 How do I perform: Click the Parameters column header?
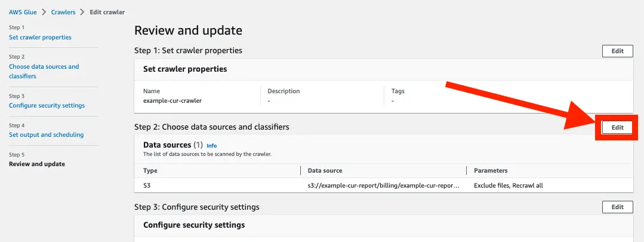click(491, 171)
